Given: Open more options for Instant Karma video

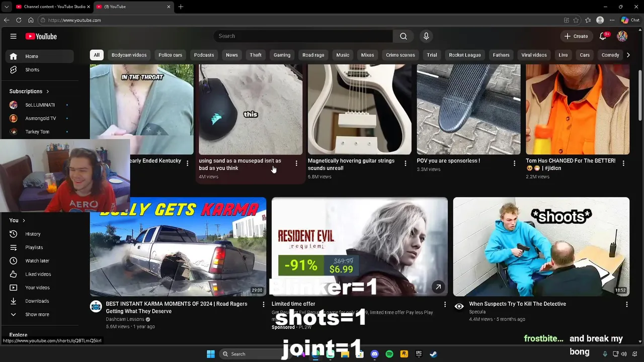Looking at the screenshot, I should pyautogui.click(x=263, y=305).
